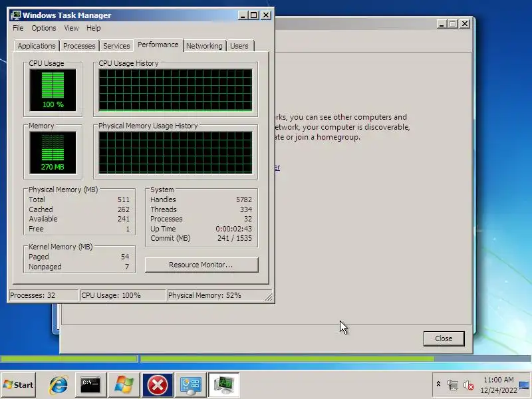Open the Help menu
Image resolution: width=532 pixels, height=399 pixels.
pos(93,28)
